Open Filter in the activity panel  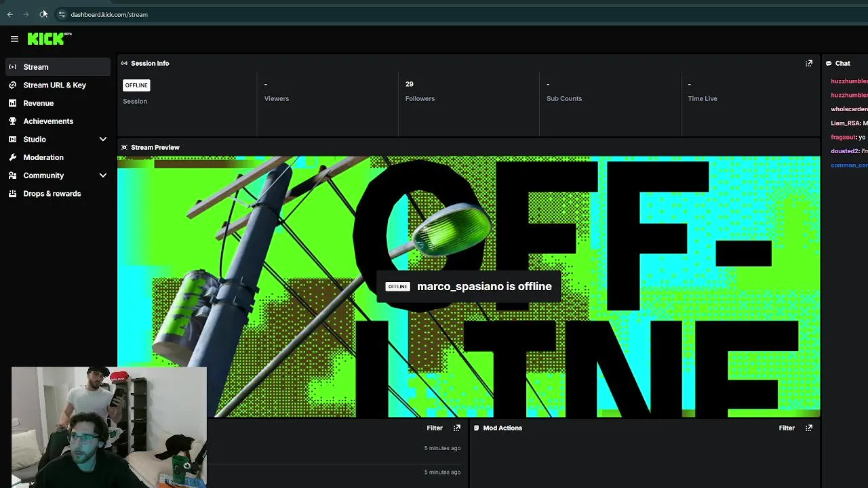point(435,428)
